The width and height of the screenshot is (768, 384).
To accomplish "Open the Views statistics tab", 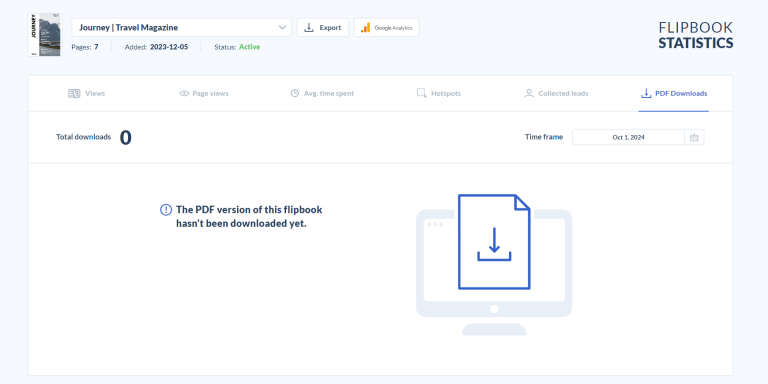I will tap(87, 93).
